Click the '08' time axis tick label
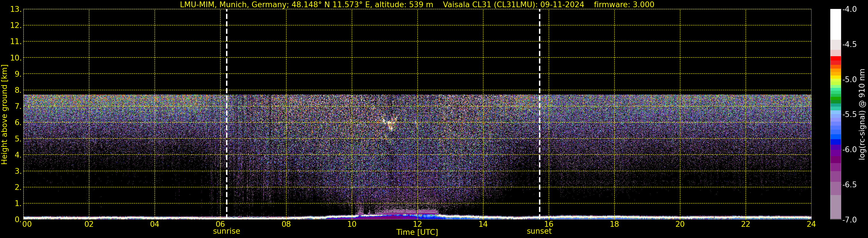This screenshot has width=868, height=238. click(286, 224)
